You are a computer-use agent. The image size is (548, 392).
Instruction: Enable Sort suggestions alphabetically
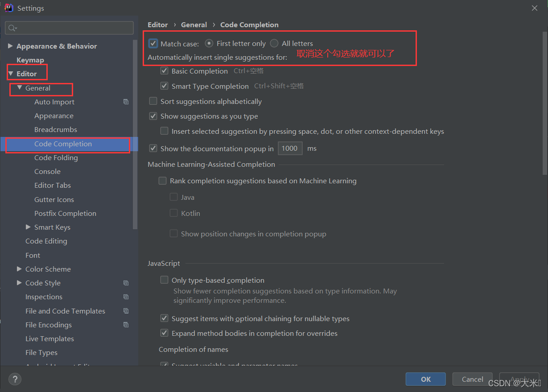coord(153,101)
